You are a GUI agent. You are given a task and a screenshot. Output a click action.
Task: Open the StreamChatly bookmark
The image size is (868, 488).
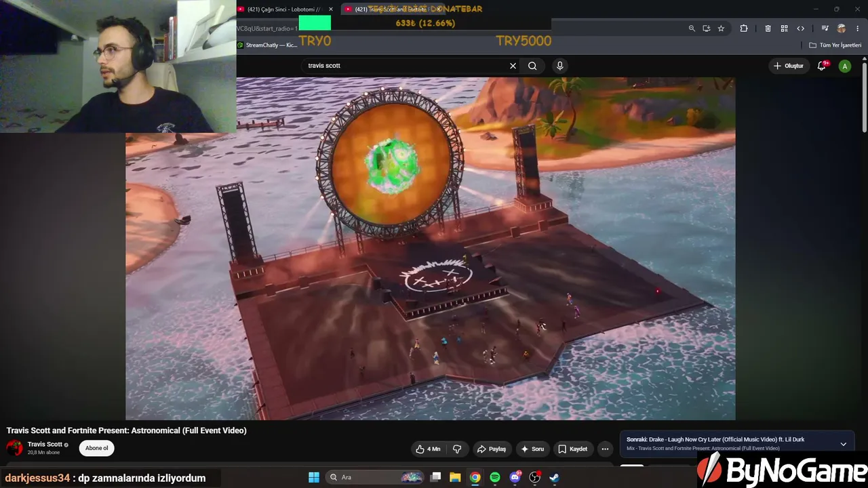267,45
